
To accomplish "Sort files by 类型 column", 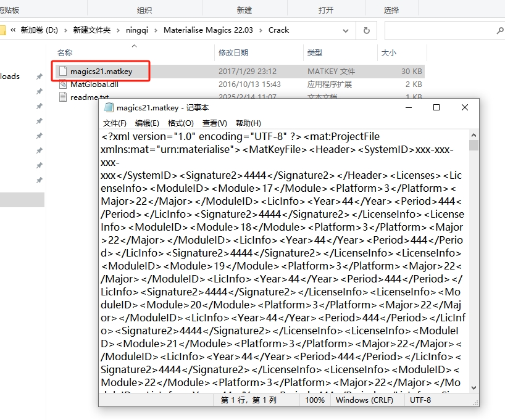I will [x=315, y=53].
